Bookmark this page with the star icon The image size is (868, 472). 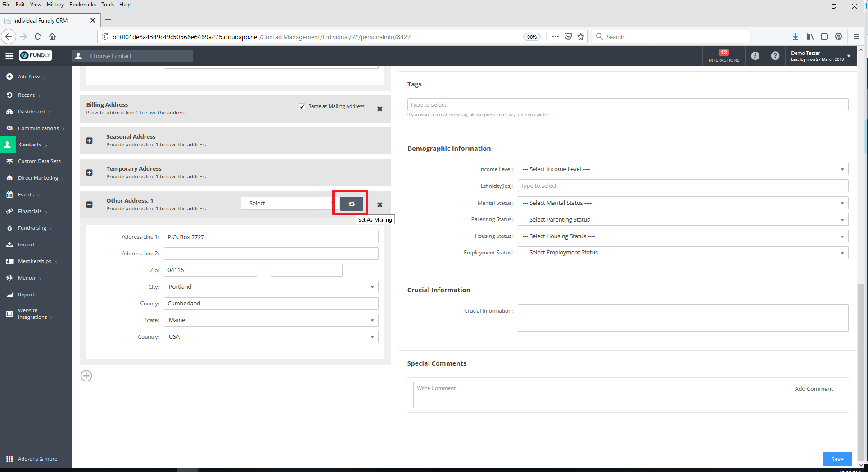[x=581, y=37]
